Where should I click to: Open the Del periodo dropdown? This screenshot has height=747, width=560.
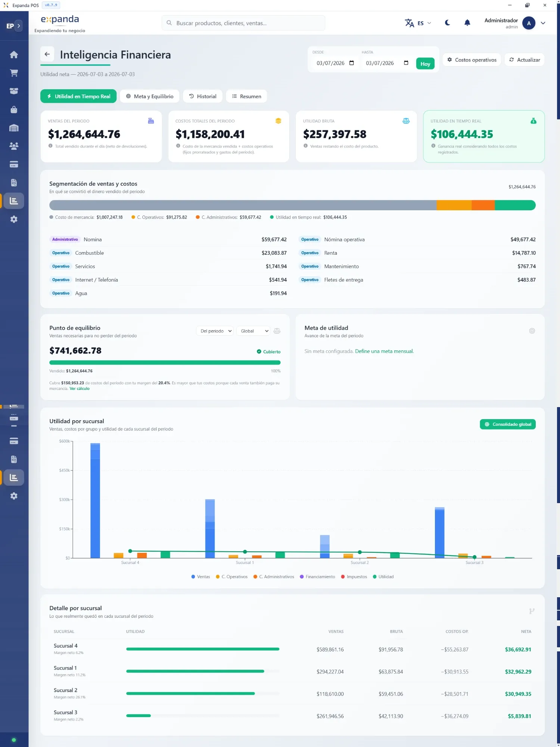215,331
